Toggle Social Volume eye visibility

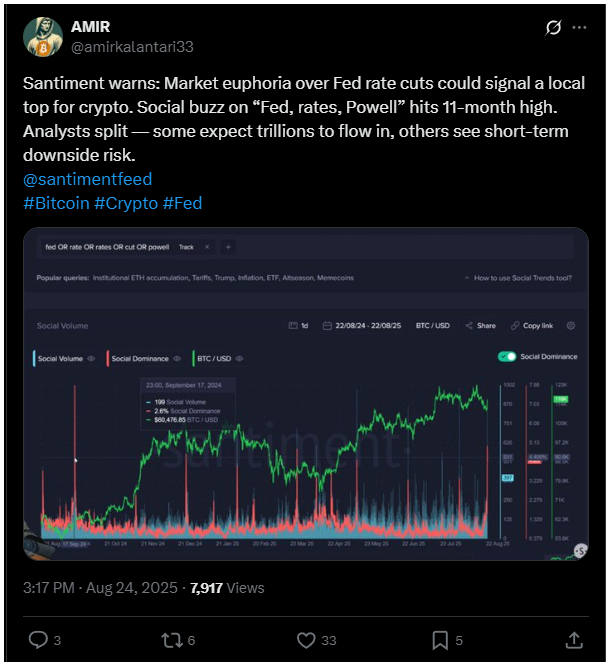[x=91, y=358]
